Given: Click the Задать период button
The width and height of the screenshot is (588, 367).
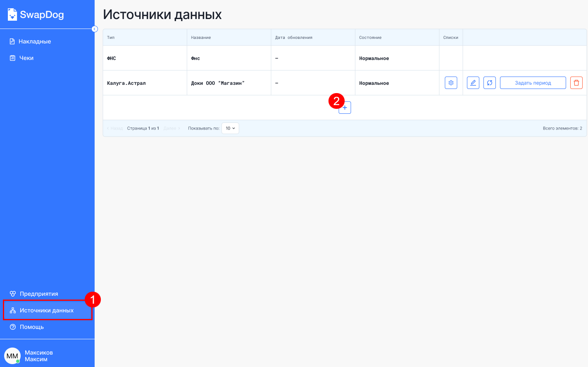Looking at the screenshot, I should 533,83.
